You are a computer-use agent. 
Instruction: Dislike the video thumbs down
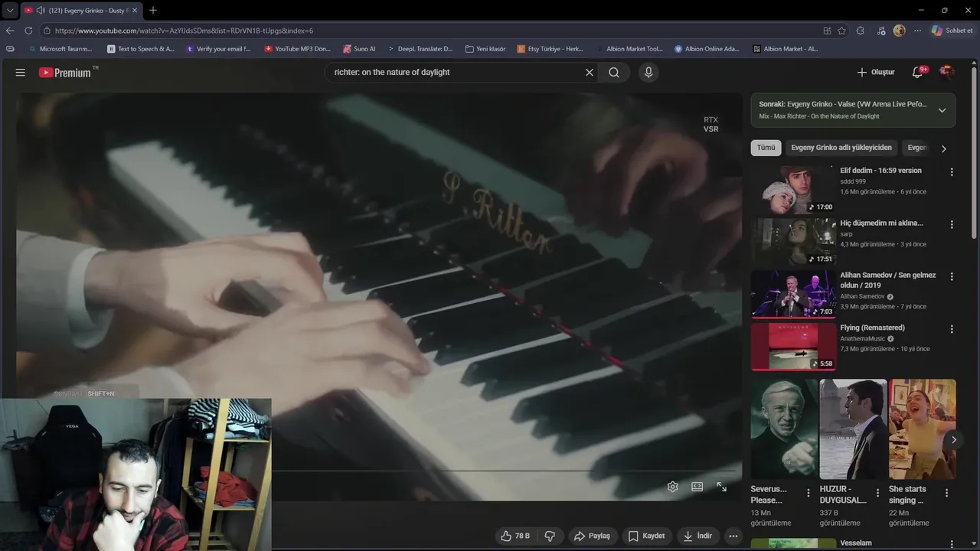550,536
